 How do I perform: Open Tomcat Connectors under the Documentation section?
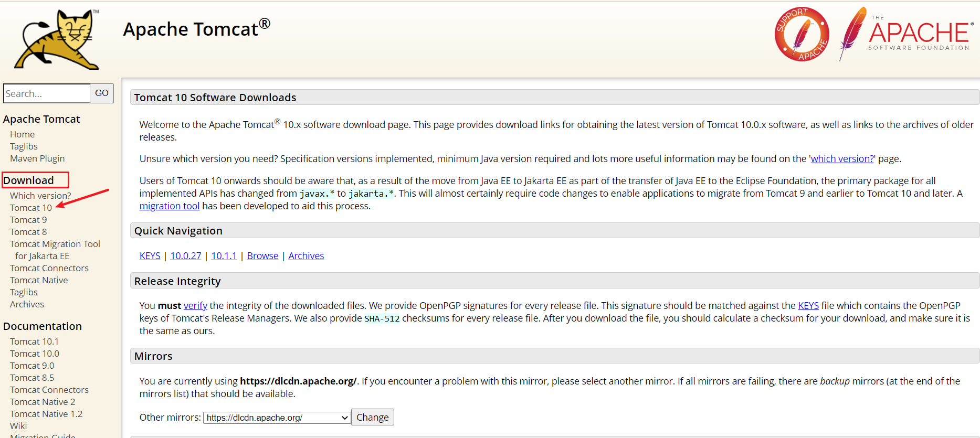(x=49, y=390)
